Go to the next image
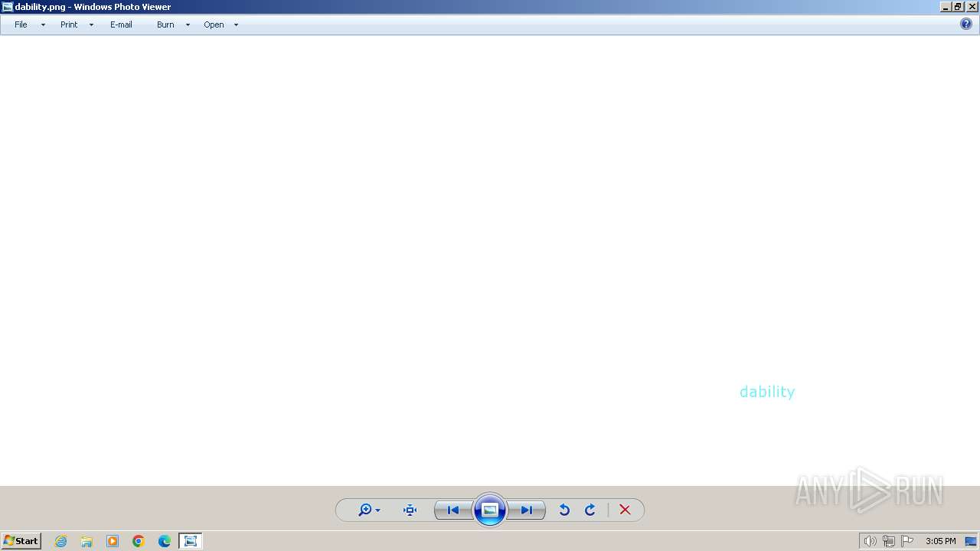The width and height of the screenshot is (980, 551). (x=527, y=510)
